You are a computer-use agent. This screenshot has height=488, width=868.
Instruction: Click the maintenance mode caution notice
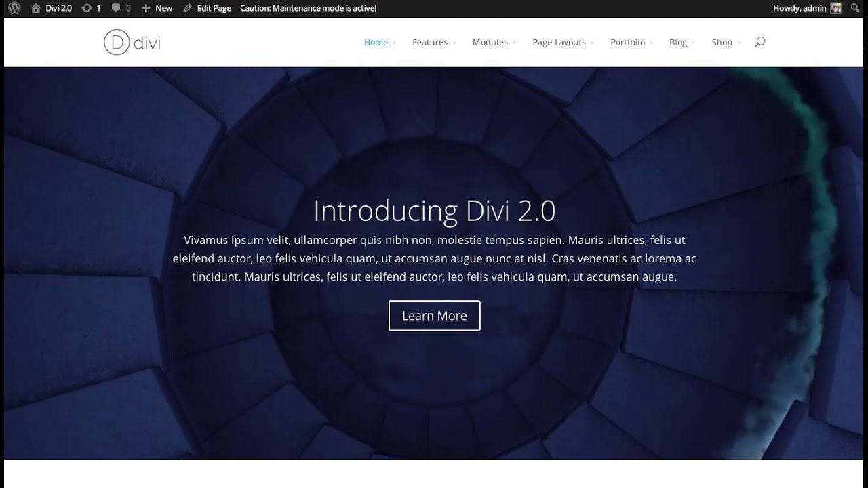point(309,8)
